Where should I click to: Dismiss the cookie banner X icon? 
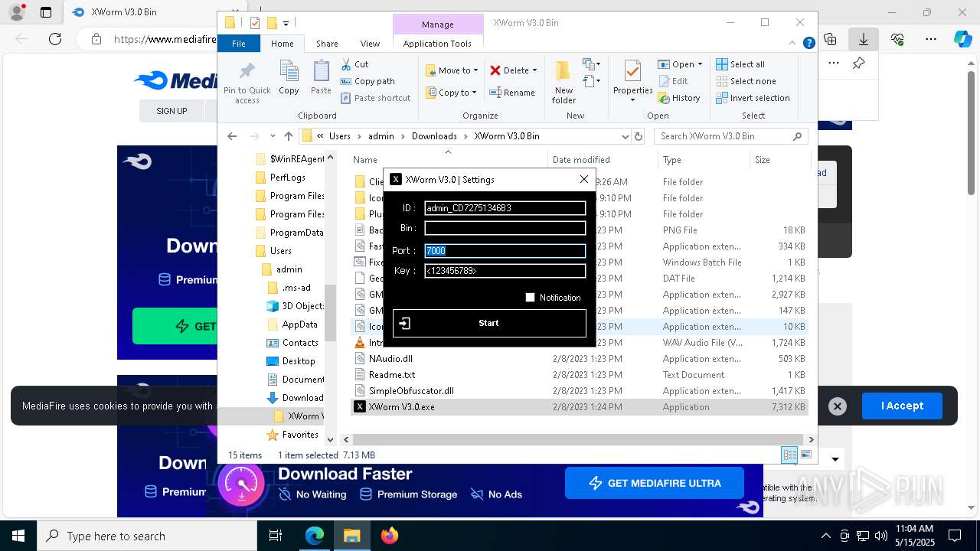click(x=838, y=406)
